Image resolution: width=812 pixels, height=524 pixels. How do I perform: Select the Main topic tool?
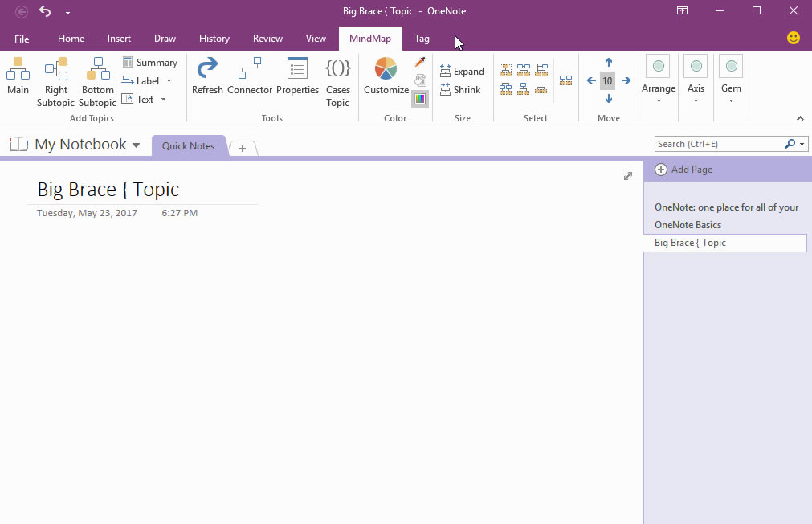[18, 80]
